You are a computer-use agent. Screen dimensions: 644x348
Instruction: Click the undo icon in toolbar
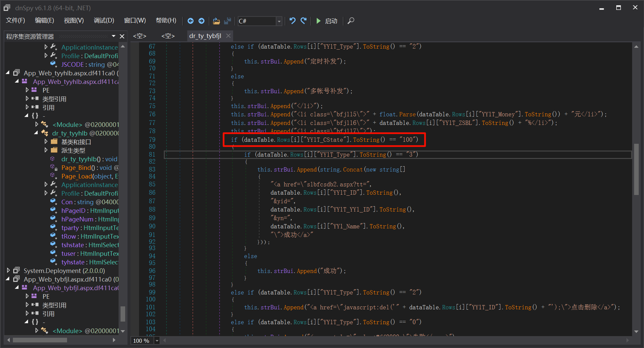[292, 21]
